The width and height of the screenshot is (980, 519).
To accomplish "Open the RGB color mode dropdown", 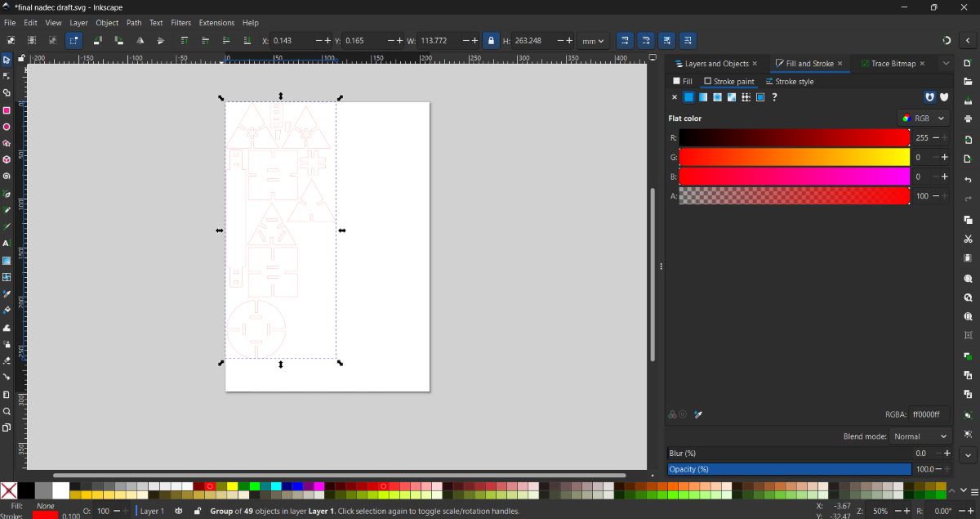I will click(924, 119).
